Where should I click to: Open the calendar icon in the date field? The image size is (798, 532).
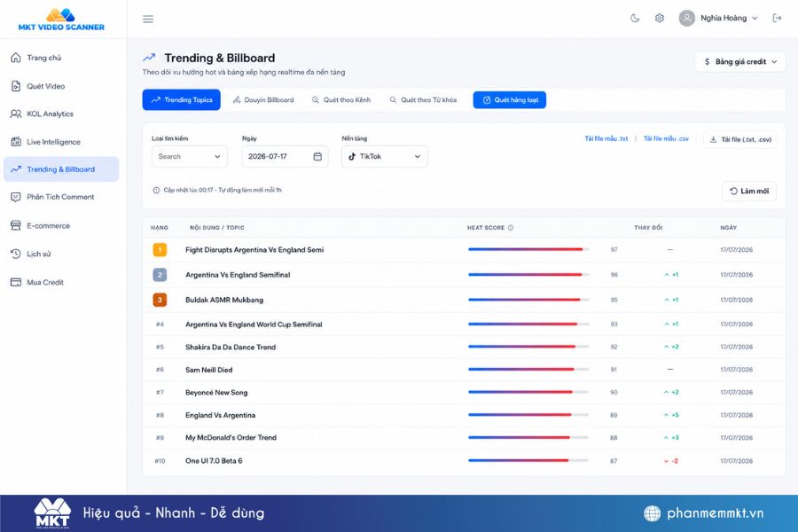[x=317, y=156]
